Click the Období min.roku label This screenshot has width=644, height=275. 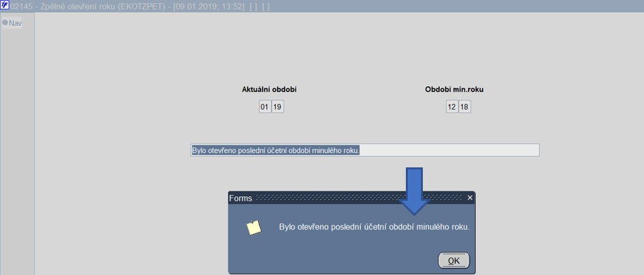click(x=454, y=89)
